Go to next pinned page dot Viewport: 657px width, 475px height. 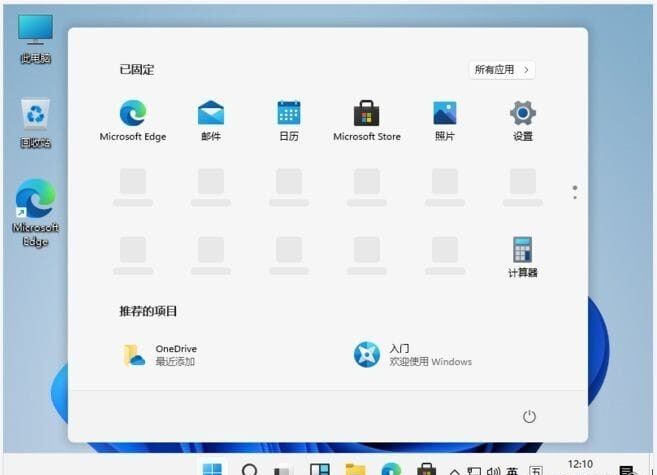point(575,197)
